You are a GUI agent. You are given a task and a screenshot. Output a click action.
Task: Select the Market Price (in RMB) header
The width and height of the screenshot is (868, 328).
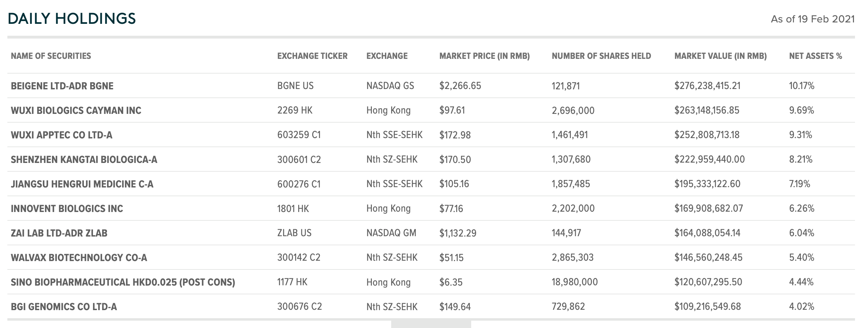(x=485, y=56)
